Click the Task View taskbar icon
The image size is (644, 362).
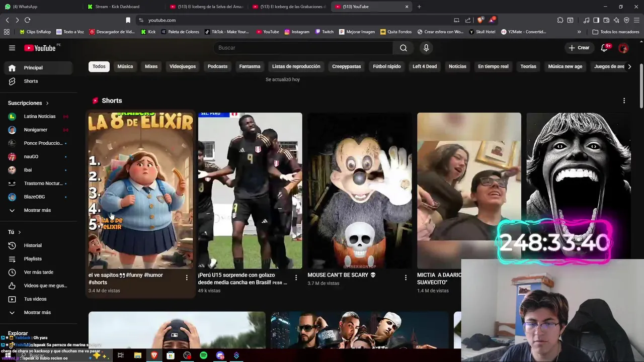pyautogui.click(x=121, y=355)
